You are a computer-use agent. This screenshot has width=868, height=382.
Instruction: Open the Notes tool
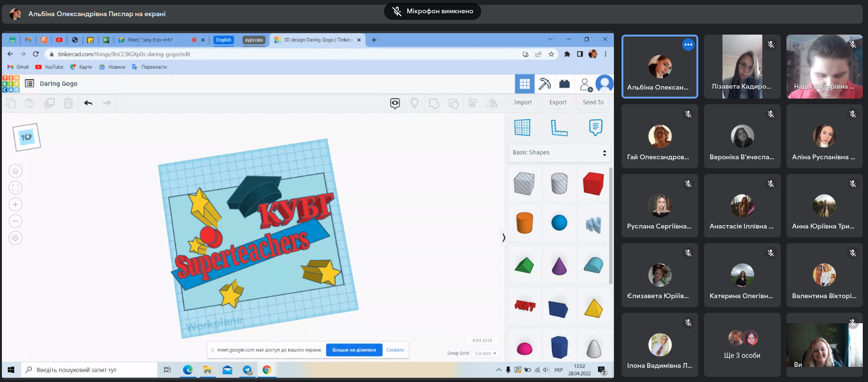(595, 127)
